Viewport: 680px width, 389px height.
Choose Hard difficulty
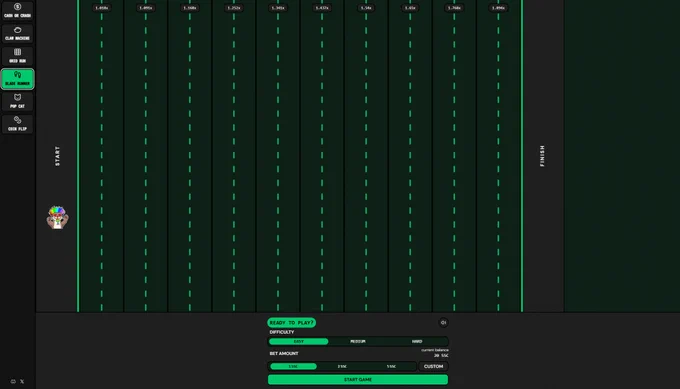pyautogui.click(x=417, y=341)
